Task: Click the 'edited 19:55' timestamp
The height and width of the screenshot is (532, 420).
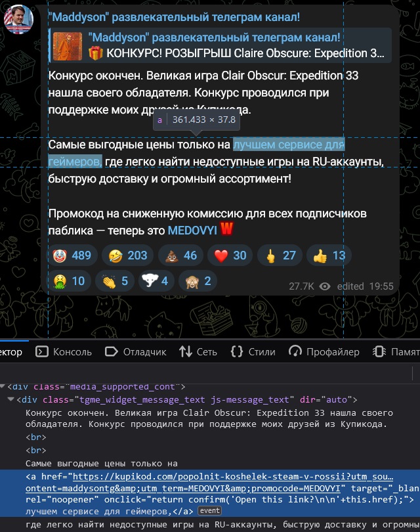Action: coord(366,286)
